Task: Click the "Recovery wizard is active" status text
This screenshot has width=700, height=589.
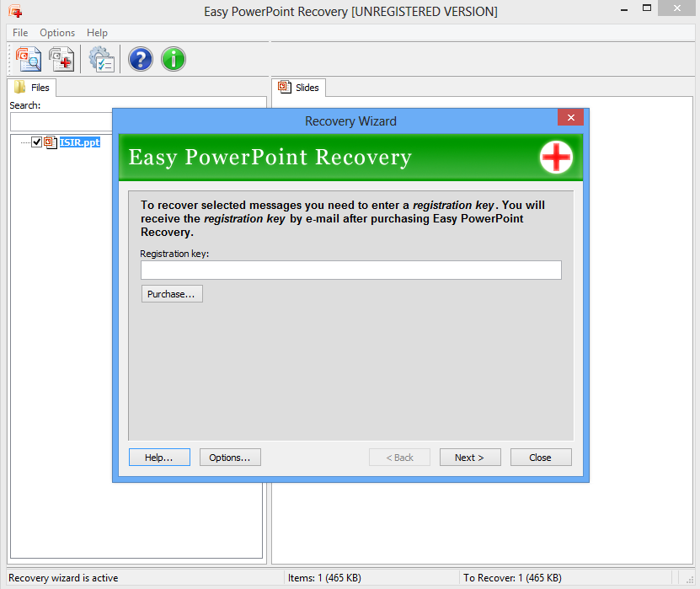Action: (63, 578)
